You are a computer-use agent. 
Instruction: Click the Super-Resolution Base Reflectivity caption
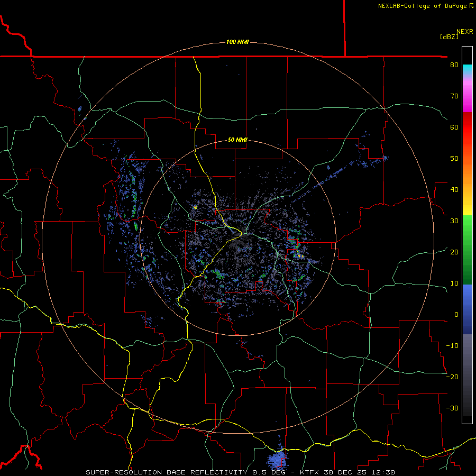click(x=240, y=472)
